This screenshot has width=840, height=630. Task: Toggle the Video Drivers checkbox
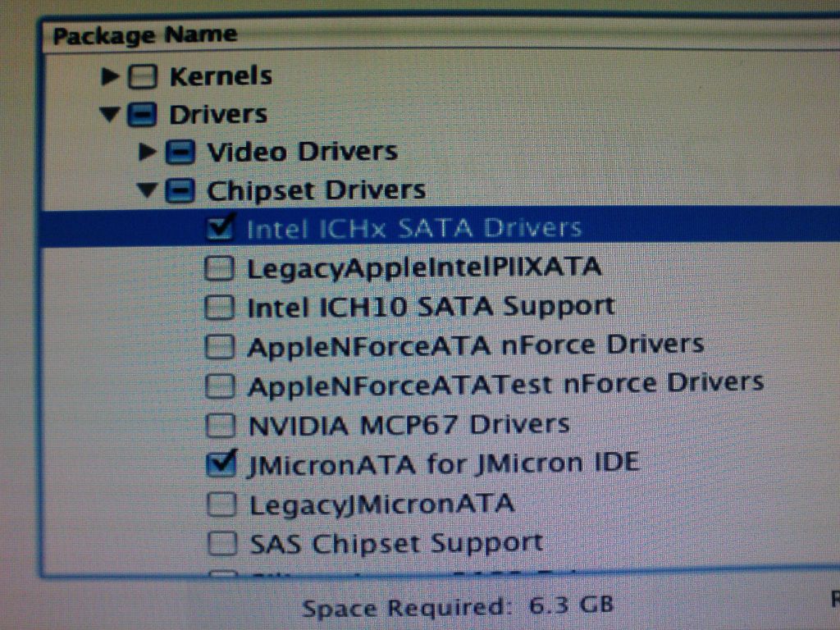tap(180, 153)
